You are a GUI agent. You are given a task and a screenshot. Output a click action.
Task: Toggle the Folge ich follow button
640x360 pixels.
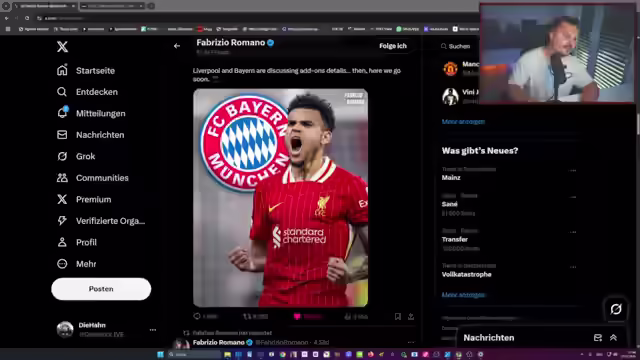click(x=393, y=46)
